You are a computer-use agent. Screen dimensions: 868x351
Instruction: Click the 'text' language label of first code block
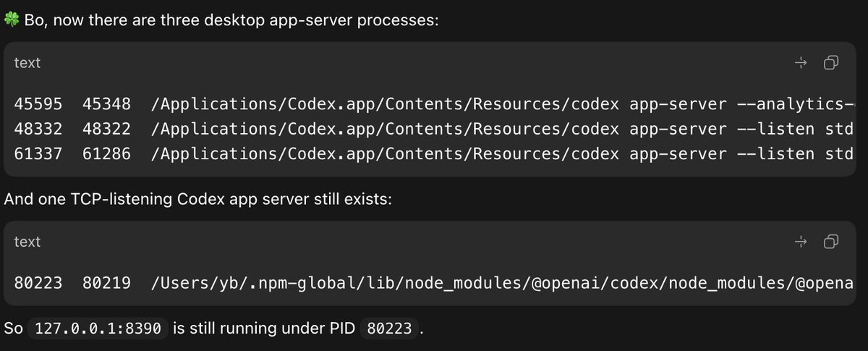pyautogui.click(x=27, y=63)
